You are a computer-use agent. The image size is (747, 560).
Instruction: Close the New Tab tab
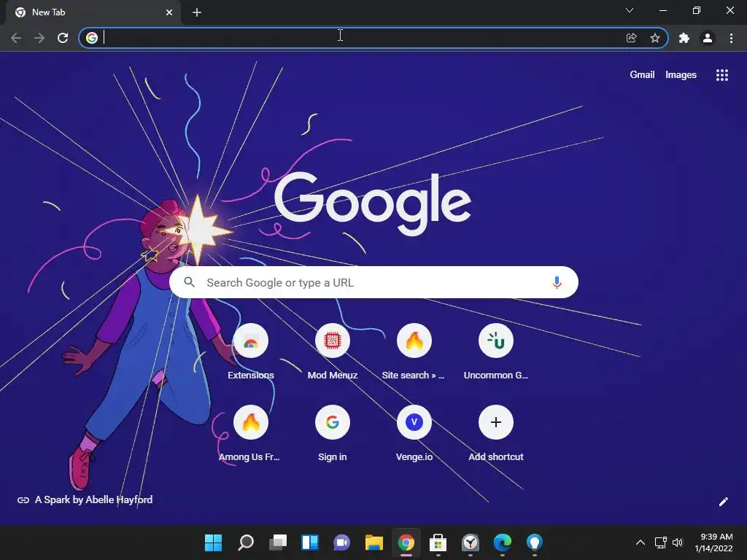click(x=169, y=12)
